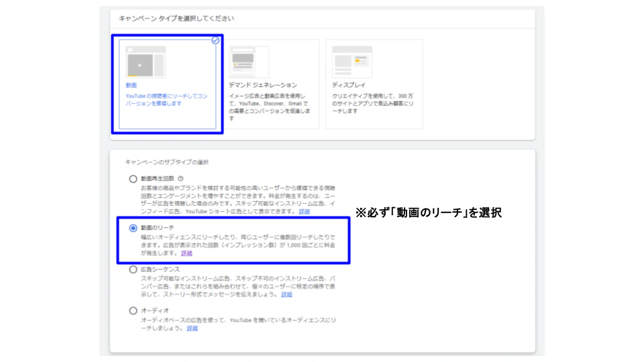Choose the オーディオ radio button
The height and width of the screenshot is (362, 644).
click(133, 310)
